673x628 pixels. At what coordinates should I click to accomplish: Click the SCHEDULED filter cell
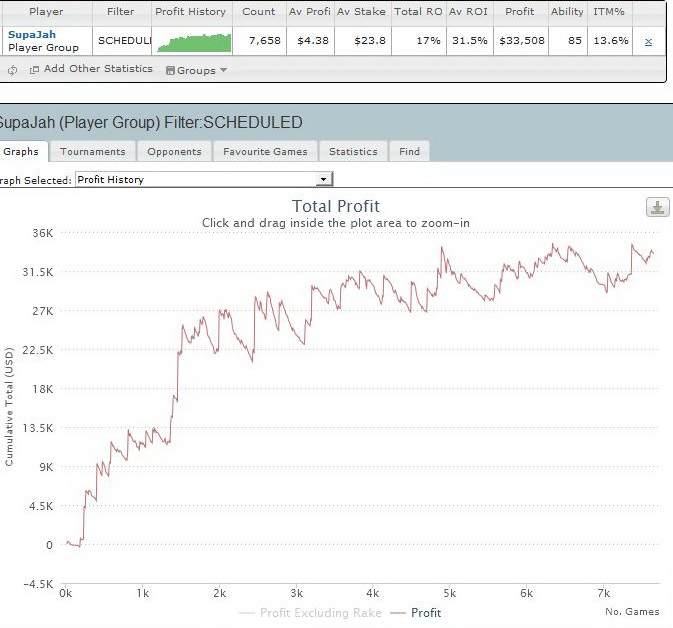(124, 41)
